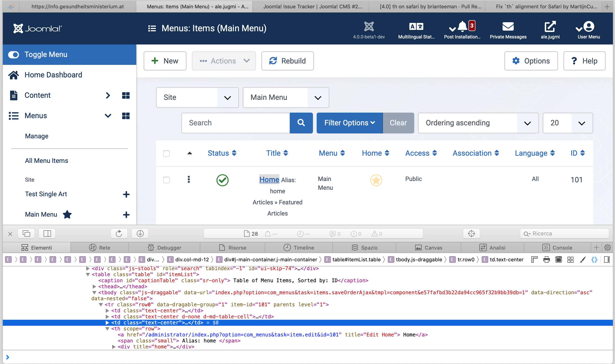This screenshot has width=615, height=364.
Task: Expand the Content sidebar section
Action: (108, 95)
